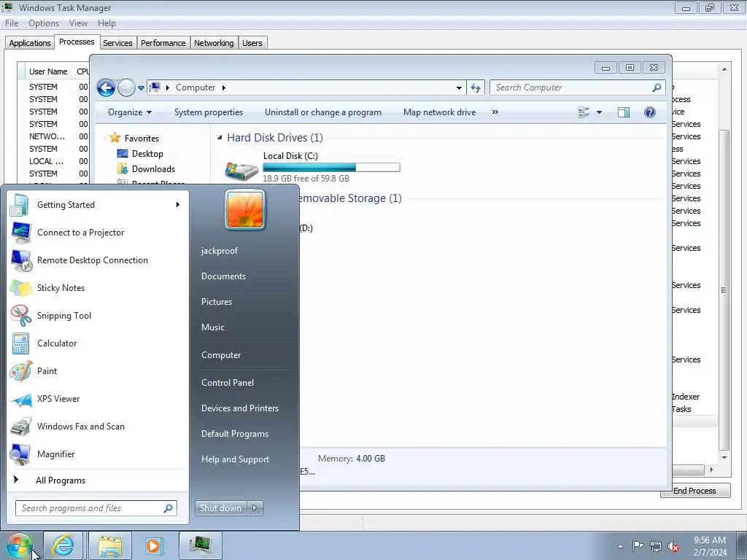Open the Users tab
The image size is (747, 560).
[252, 43]
